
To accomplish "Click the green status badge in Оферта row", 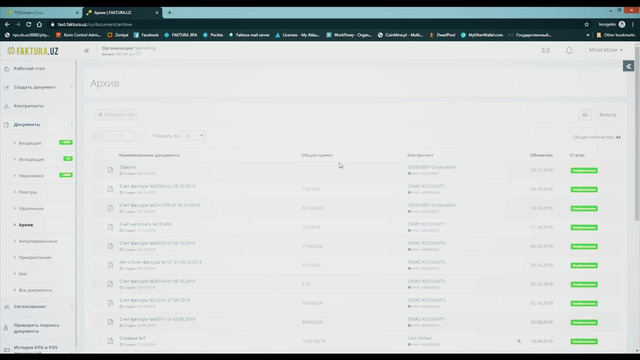I will (x=584, y=170).
